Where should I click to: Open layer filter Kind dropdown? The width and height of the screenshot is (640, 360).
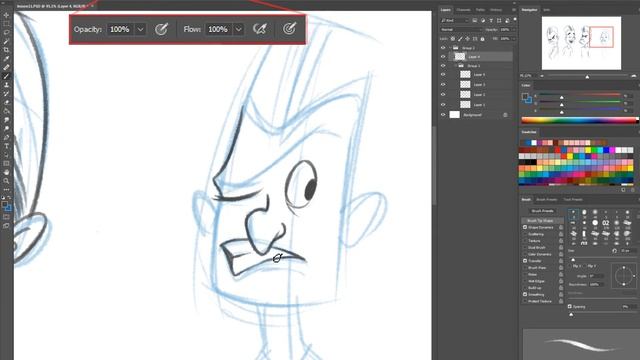pyautogui.click(x=454, y=20)
